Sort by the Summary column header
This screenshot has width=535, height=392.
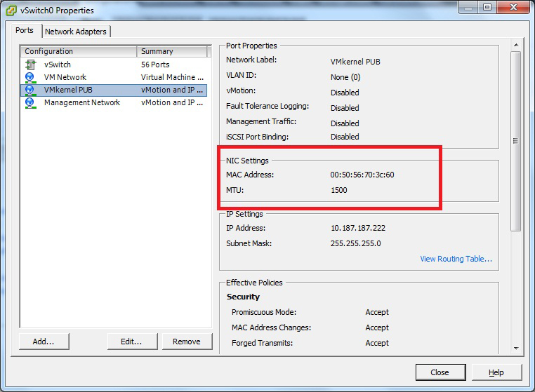click(172, 51)
